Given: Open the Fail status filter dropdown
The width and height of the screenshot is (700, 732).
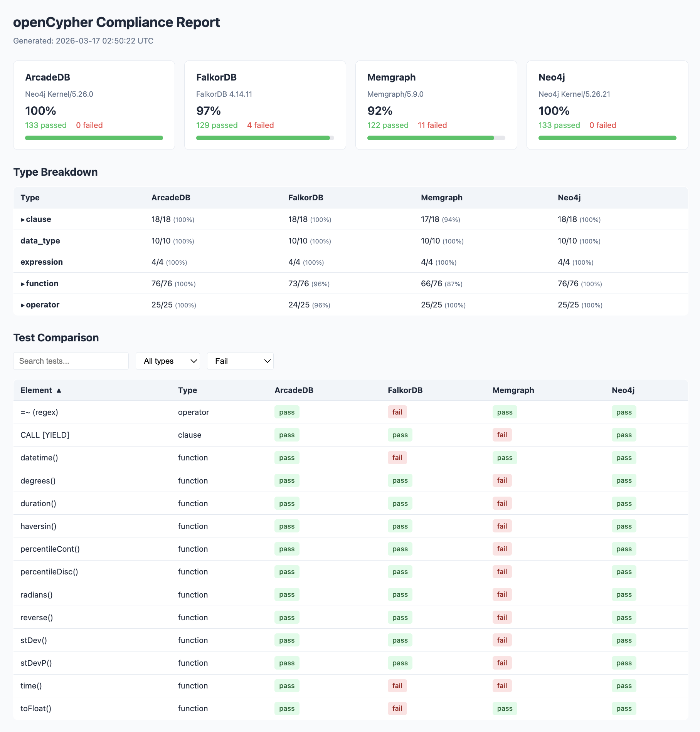Looking at the screenshot, I should point(240,361).
